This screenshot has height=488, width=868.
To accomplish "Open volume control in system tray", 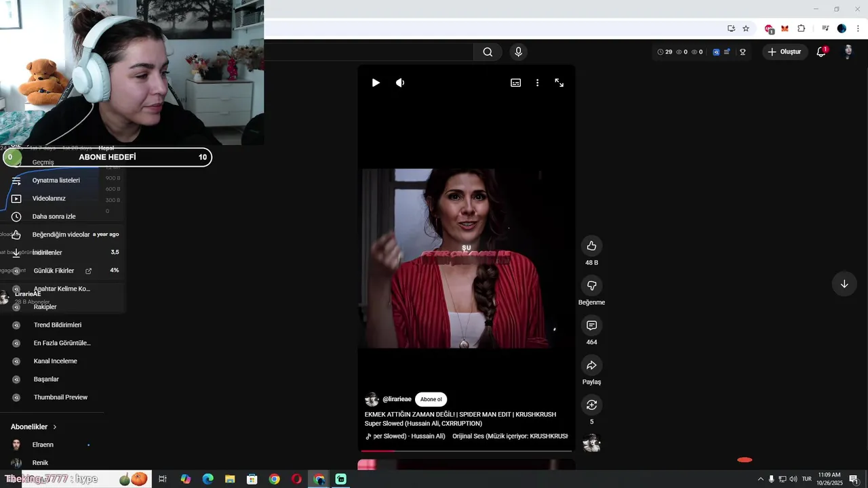I will (x=793, y=479).
